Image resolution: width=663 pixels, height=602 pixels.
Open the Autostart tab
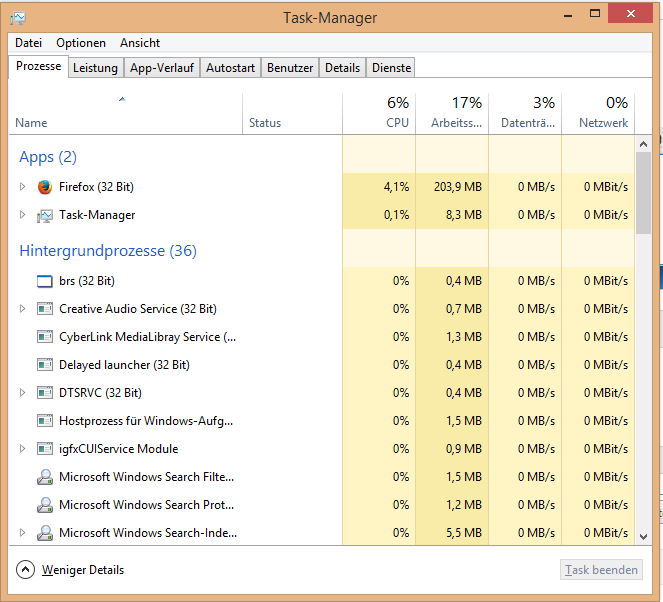(x=230, y=68)
